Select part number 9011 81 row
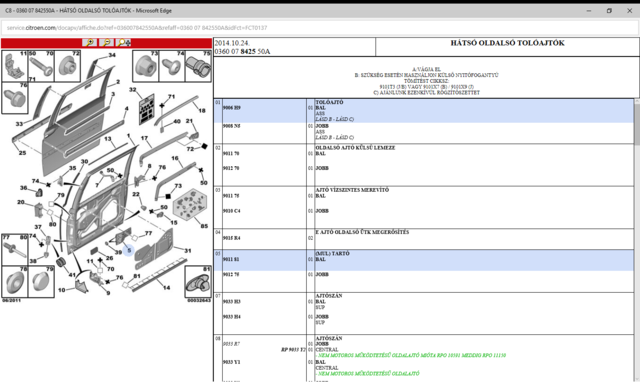 click(424, 260)
